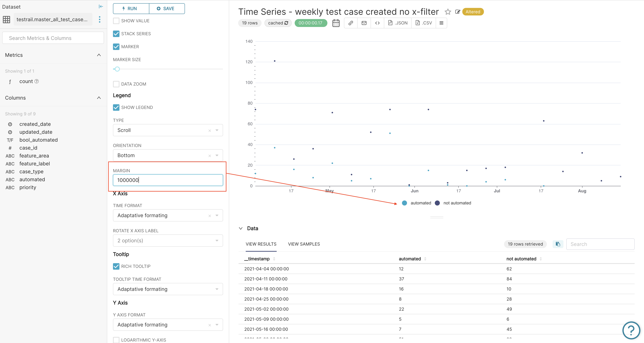Open the calendar icon near run time

click(x=336, y=23)
